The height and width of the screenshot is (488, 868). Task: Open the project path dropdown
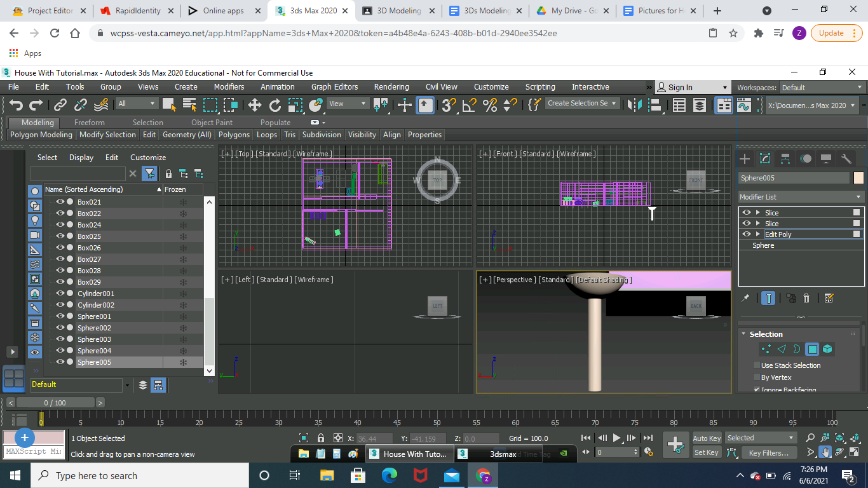(x=813, y=105)
